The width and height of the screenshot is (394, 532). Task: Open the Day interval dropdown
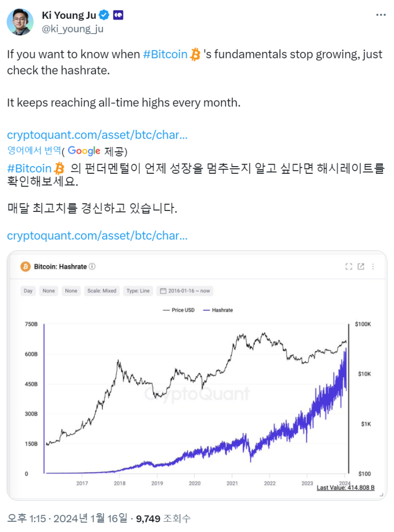28,291
